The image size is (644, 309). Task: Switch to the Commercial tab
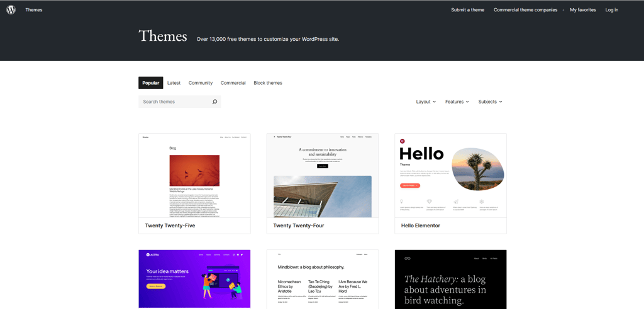coord(233,83)
